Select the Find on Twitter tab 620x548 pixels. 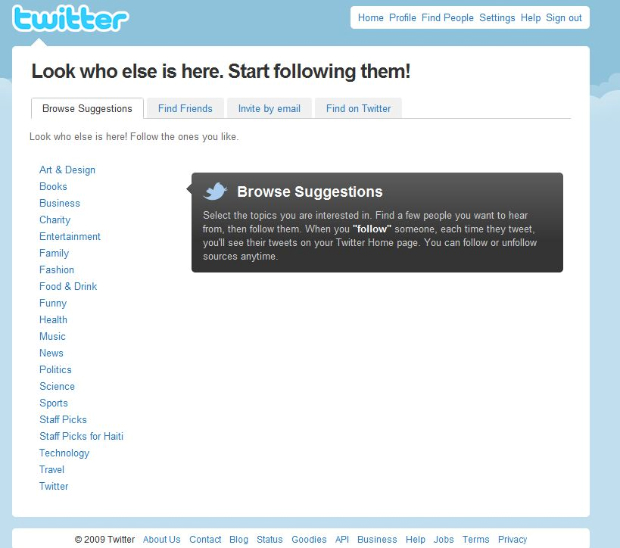click(x=358, y=108)
